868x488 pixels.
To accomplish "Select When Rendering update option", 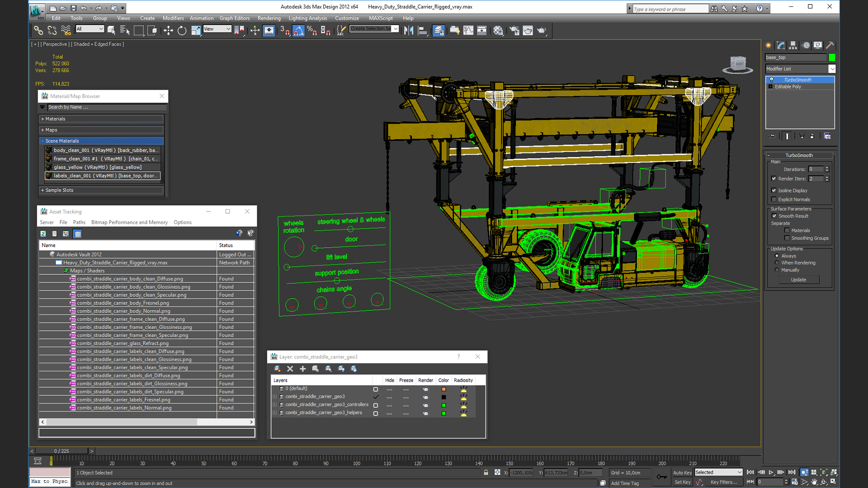I will pos(777,263).
